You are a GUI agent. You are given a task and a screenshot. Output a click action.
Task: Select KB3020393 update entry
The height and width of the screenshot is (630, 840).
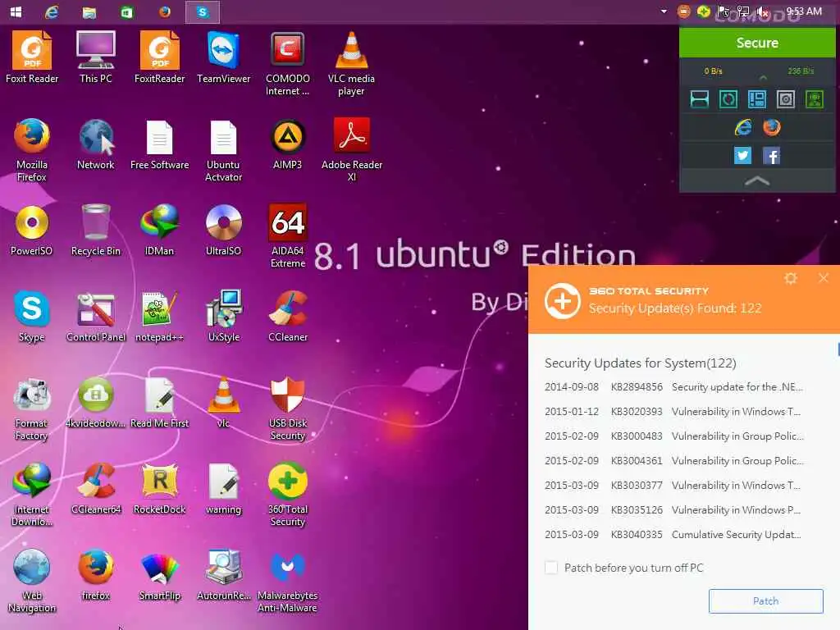click(x=674, y=412)
